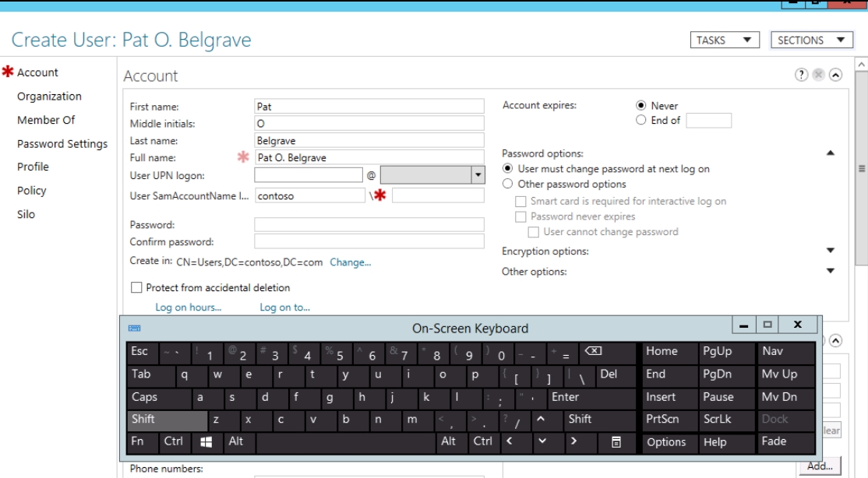Open the SECTIONS dropdown menu
The image size is (868, 478).
point(811,40)
